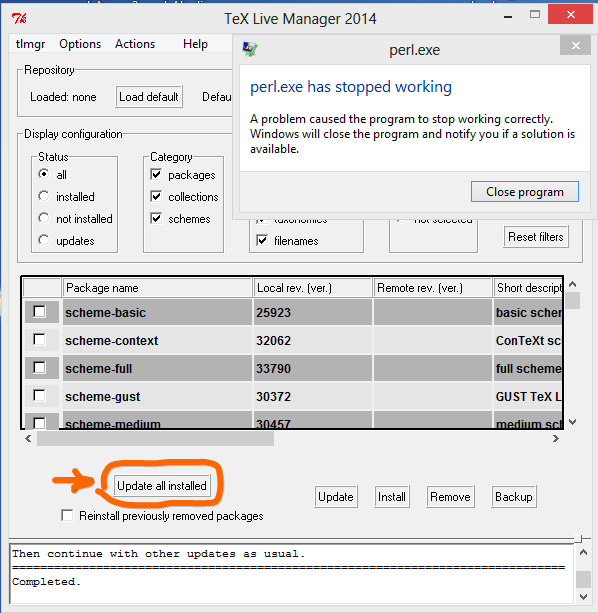Click the 25923 local revision cell
This screenshot has width=598, height=613.
pos(313,312)
